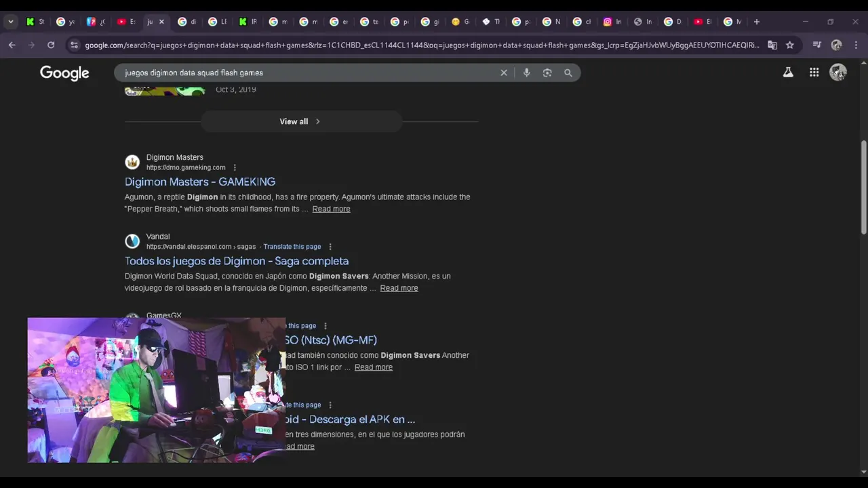Open a new tab with plus button
Viewport: 868px width, 488px height.
point(757,22)
